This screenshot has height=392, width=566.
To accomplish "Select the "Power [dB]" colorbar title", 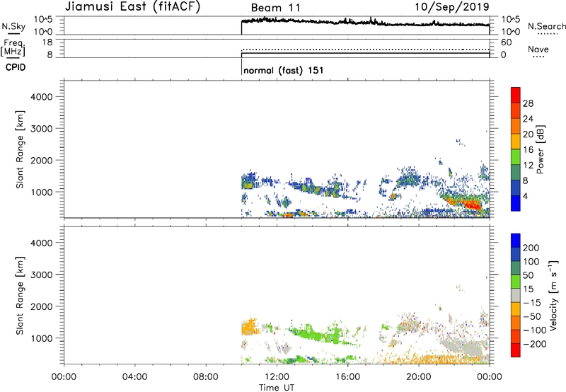I will pos(541,149).
